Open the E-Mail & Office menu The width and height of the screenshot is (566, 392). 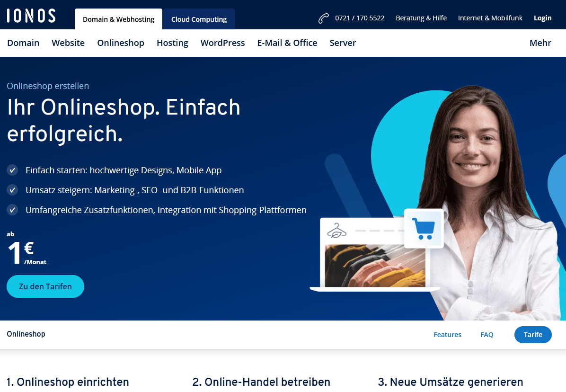[287, 43]
